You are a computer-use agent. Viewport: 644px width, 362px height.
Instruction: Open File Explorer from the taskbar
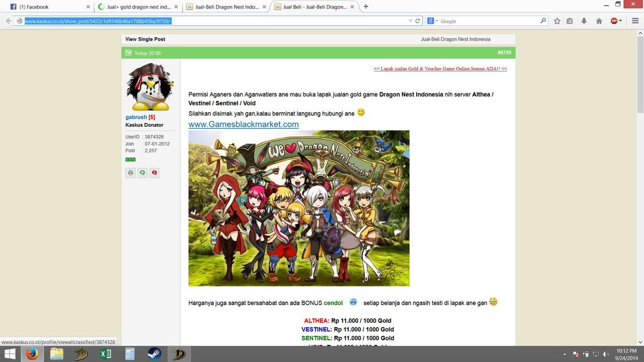point(56,354)
